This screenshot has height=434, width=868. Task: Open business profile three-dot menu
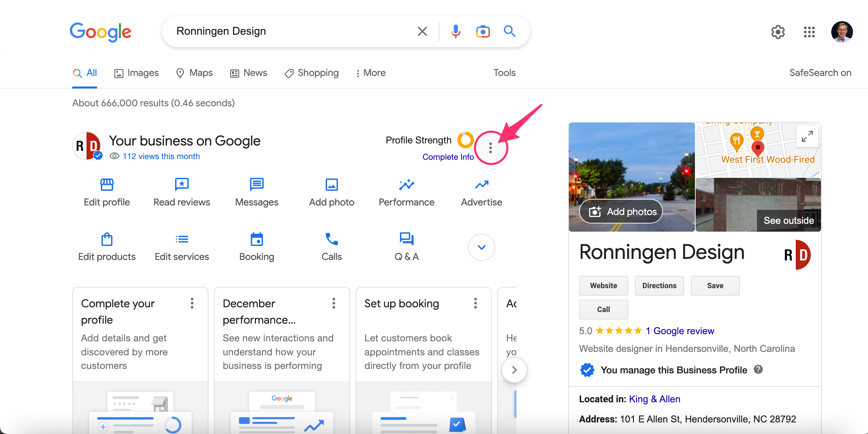[x=490, y=148]
